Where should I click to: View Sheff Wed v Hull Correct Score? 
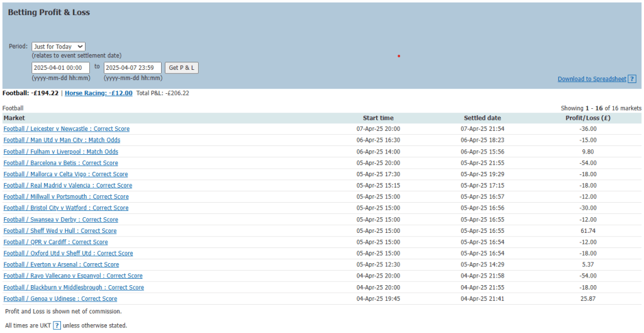point(60,231)
